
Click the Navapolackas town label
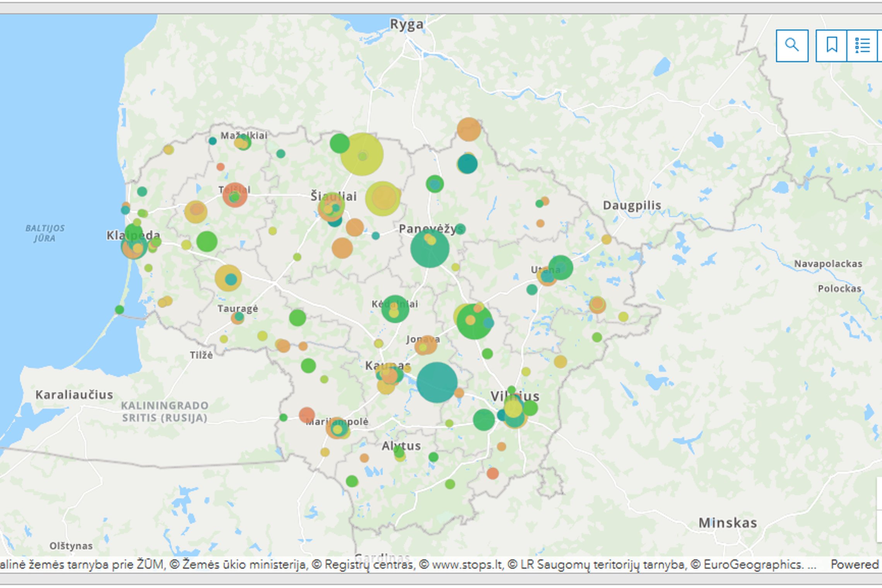click(828, 264)
